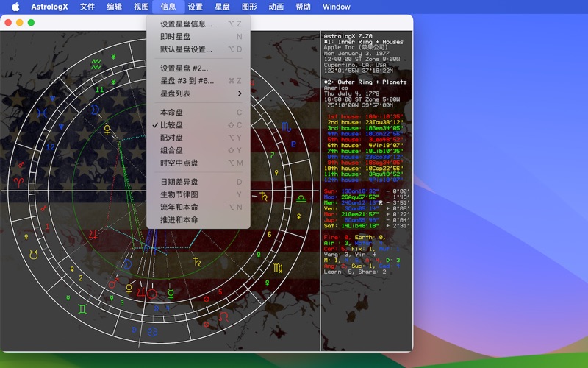Open the 星盘 menu
Viewport: 588px width, 368px height.
click(223, 7)
